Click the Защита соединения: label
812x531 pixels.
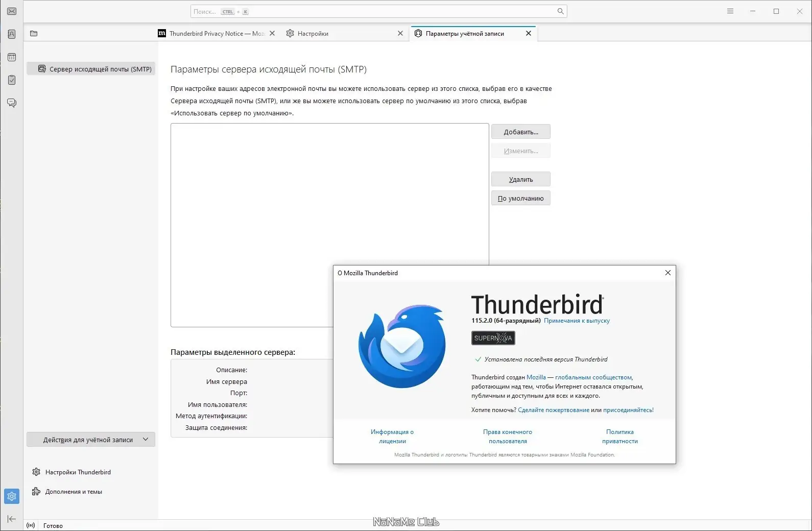(216, 428)
